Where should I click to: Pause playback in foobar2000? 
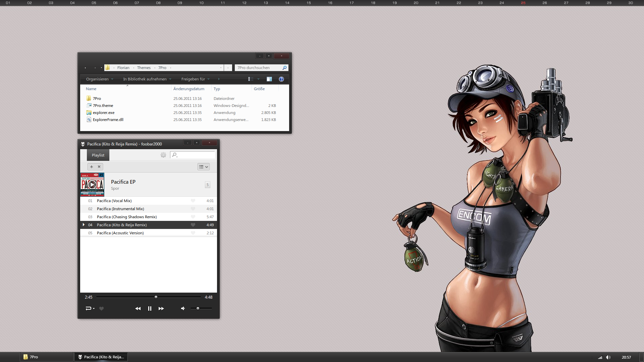tap(150, 308)
